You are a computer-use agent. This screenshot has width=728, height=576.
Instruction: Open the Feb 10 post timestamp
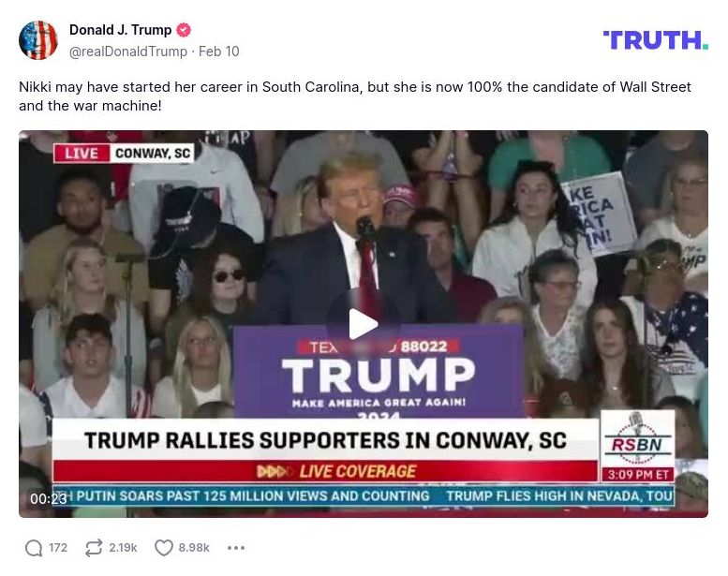click(x=218, y=52)
